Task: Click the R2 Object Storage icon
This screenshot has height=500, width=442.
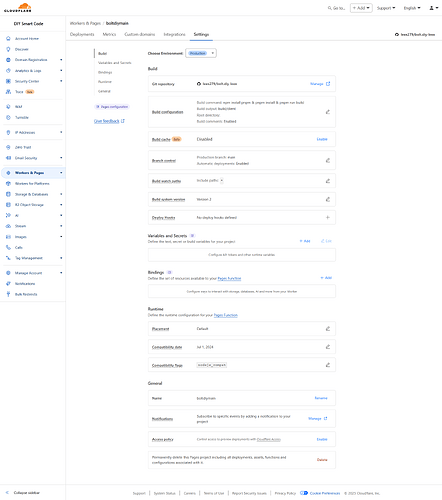Action: 8,205
